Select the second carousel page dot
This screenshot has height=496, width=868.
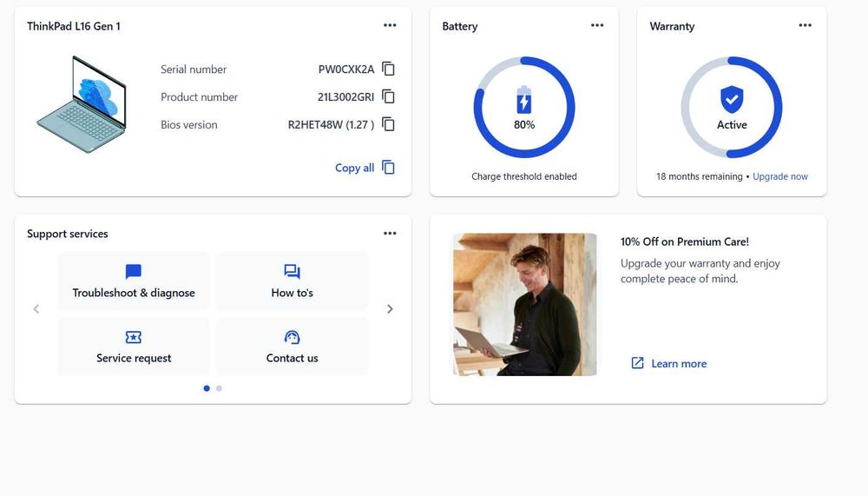tap(220, 388)
